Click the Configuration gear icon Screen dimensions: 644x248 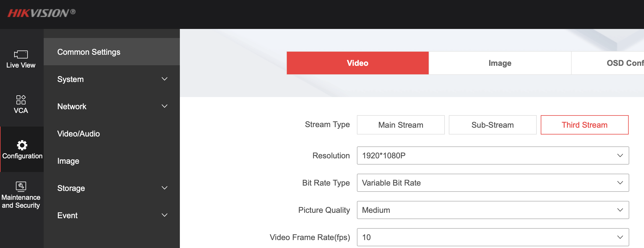22,145
